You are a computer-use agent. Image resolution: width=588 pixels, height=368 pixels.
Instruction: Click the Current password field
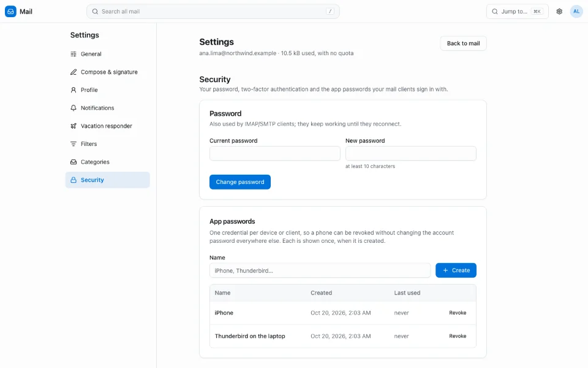point(275,153)
